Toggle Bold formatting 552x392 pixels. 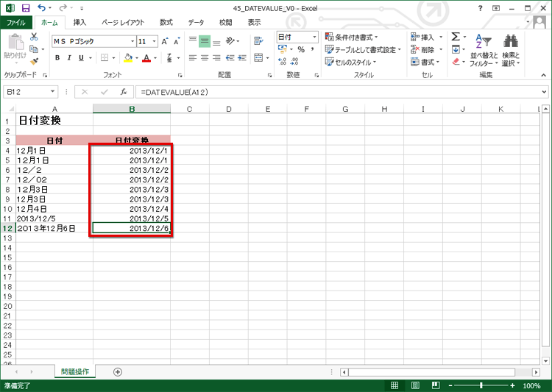point(57,57)
